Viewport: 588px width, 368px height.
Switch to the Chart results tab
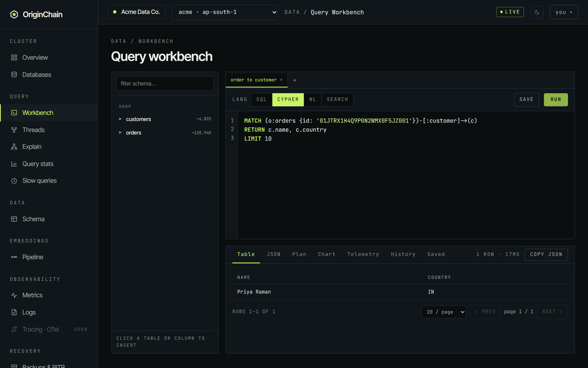(327, 254)
